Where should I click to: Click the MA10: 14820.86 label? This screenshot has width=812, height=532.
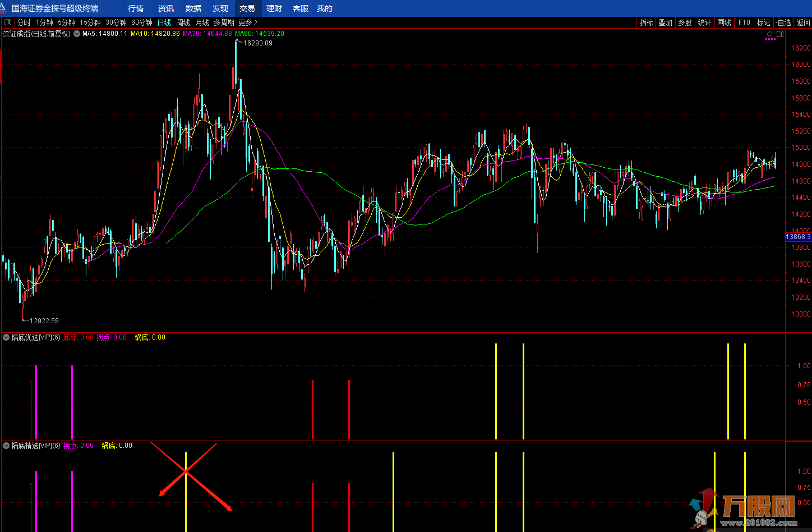tap(155, 34)
